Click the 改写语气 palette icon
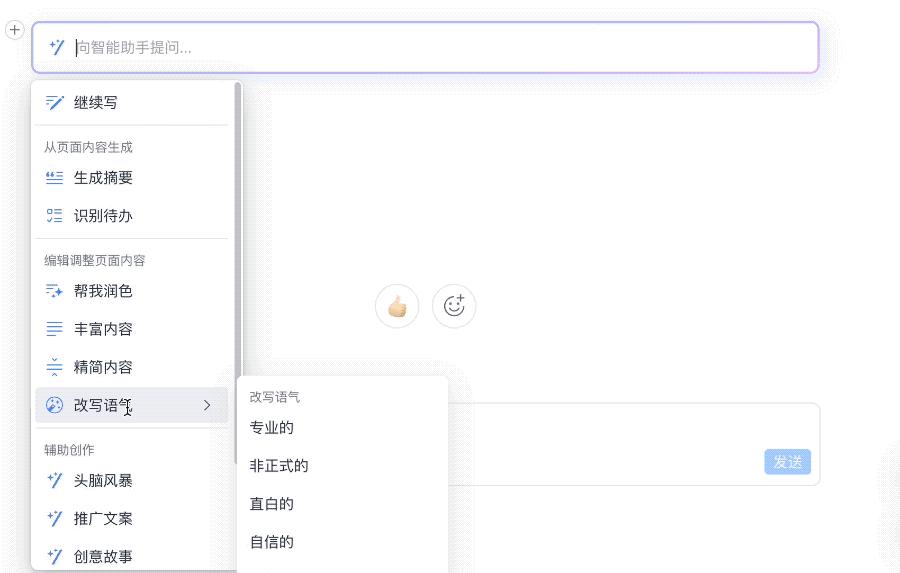The width and height of the screenshot is (900, 573). click(x=55, y=405)
